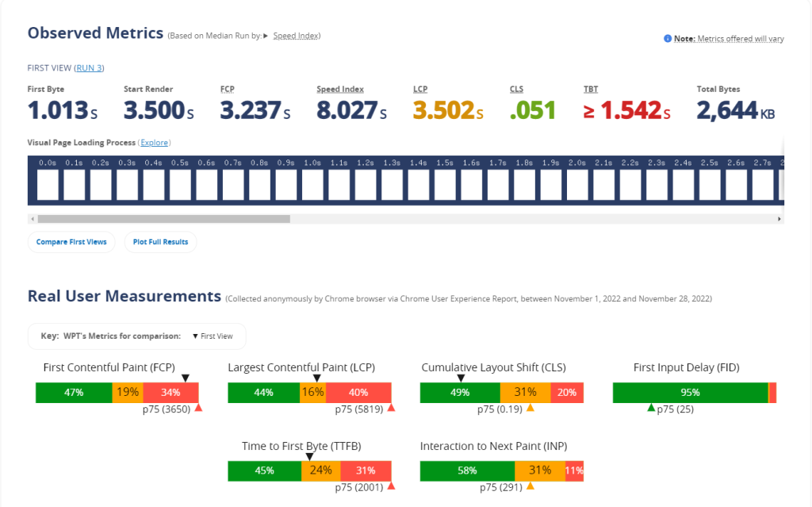This screenshot has height=507, width=812.
Task: Click the horizontal filmstrip scrollbar thumb
Action: (163, 219)
